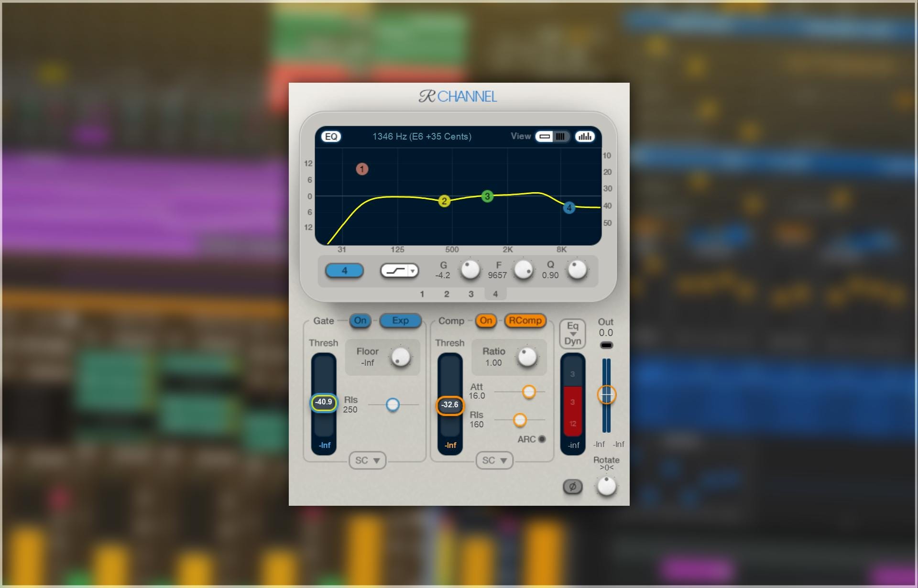Click the Floor value -Inf
Viewport: 918px width, 588px height.
click(367, 363)
